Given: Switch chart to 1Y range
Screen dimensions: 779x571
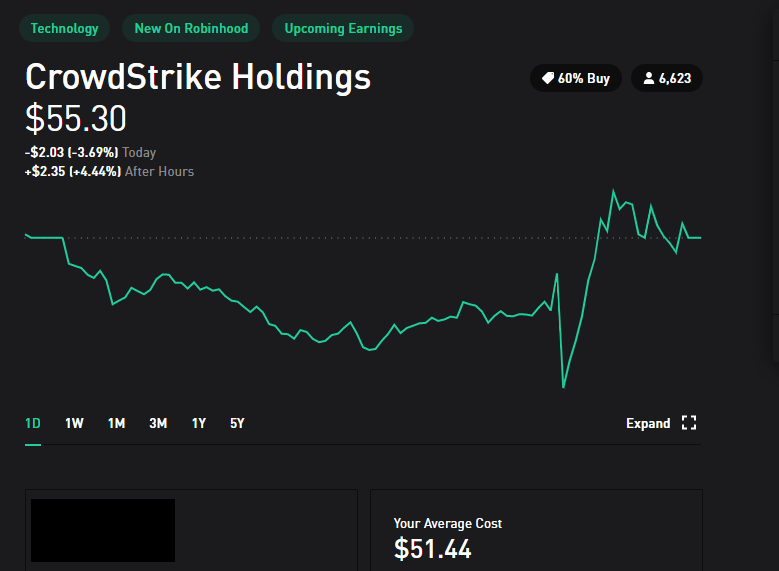Looking at the screenshot, I should pos(199,423).
